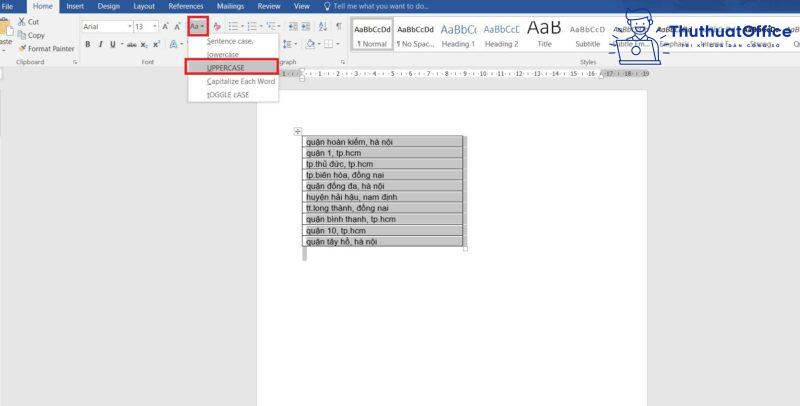Open the font size dropdown

(155, 27)
